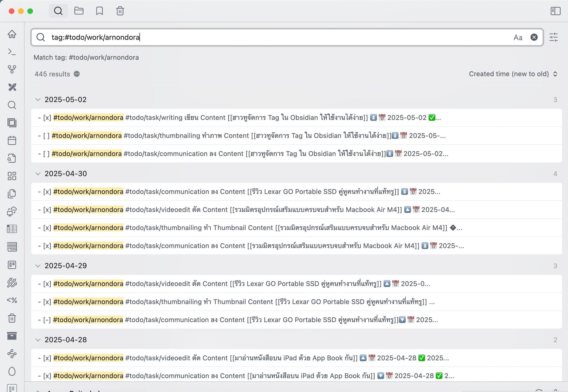The image size is (568, 392).
Task: Open the cancelled [-] communication Lexar result
Action: [x=296, y=320]
